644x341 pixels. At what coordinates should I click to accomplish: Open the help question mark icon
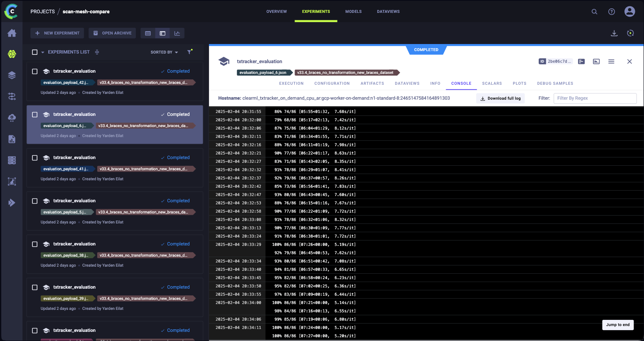tap(611, 12)
